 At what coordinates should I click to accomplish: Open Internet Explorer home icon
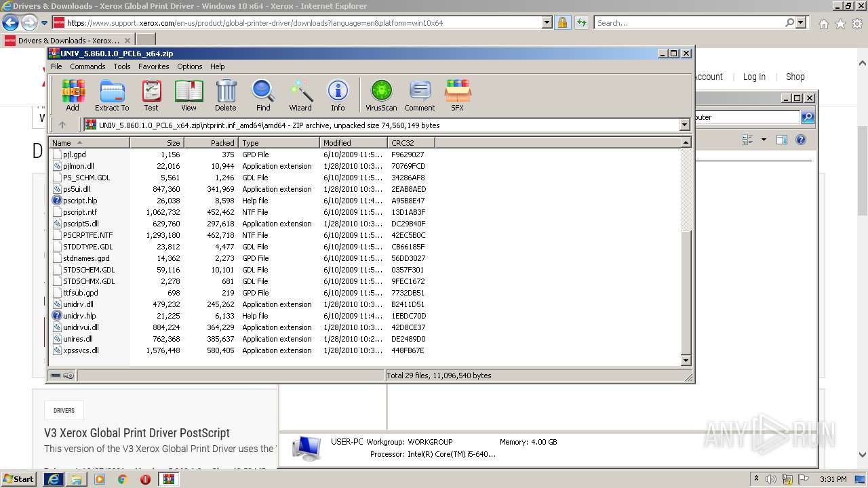pyautogui.click(x=823, y=24)
